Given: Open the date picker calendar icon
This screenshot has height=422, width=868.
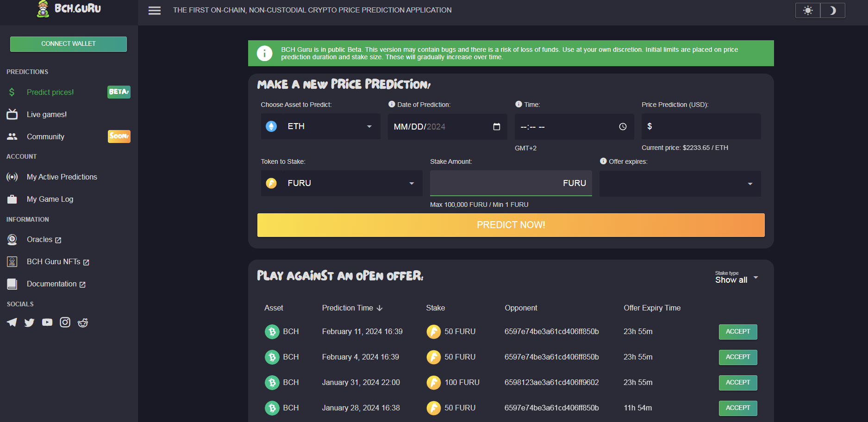Looking at the screenshot, I should [x=497, y=127].
